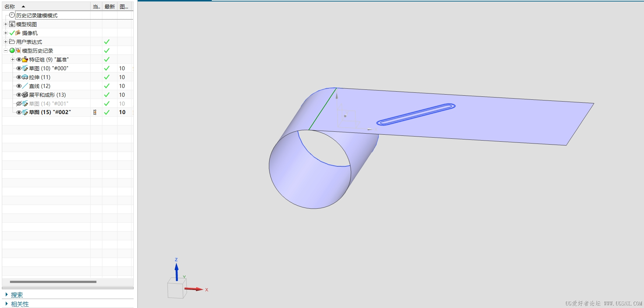Click the 拉伸 (11) extrude feature icon
644x308 pixels.
(x=25, y=77)
